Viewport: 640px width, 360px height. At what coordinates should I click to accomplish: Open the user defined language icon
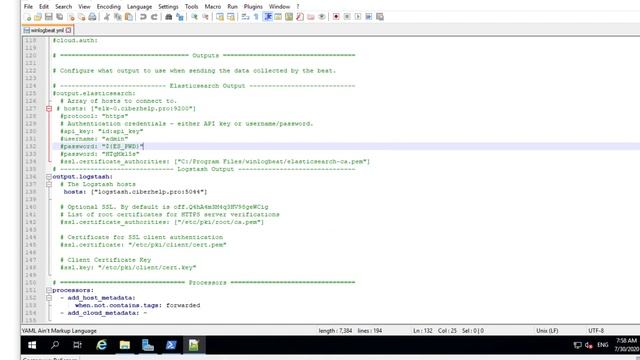pyautogui.click(x=278, y=17)
